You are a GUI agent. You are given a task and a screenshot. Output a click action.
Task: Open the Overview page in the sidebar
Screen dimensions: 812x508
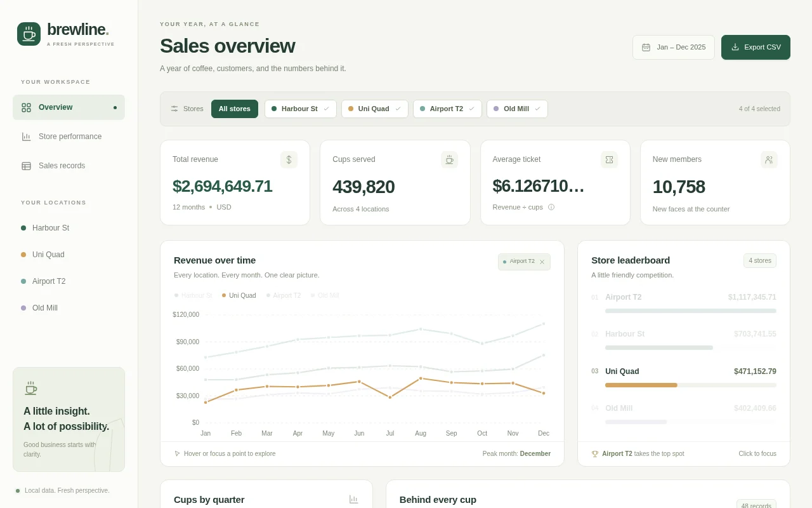[x=69, y=107]
